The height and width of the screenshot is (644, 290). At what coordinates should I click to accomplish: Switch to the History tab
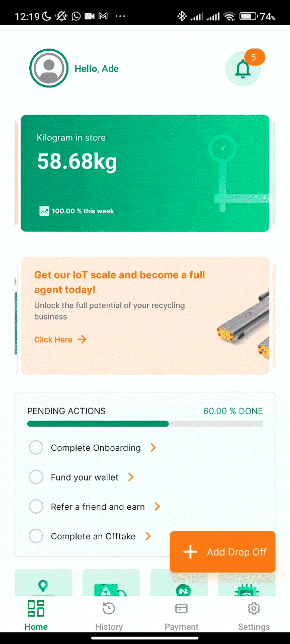[109, 616]
